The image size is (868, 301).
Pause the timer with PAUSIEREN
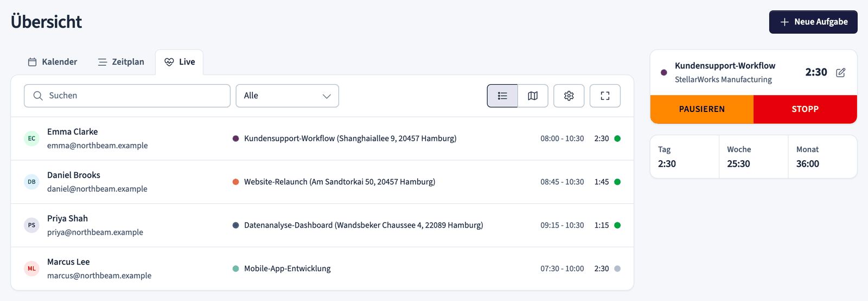[x=702, y=109]
